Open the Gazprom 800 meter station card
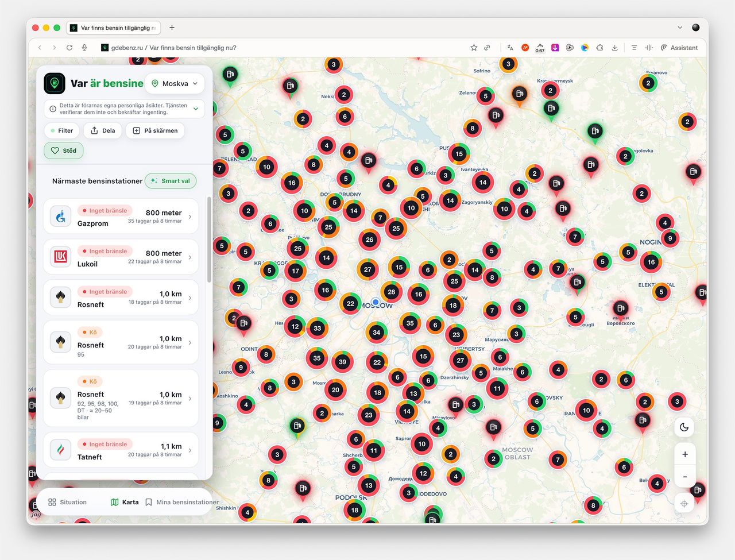Screen dimensions: 735x560 (x=121, y=217)
